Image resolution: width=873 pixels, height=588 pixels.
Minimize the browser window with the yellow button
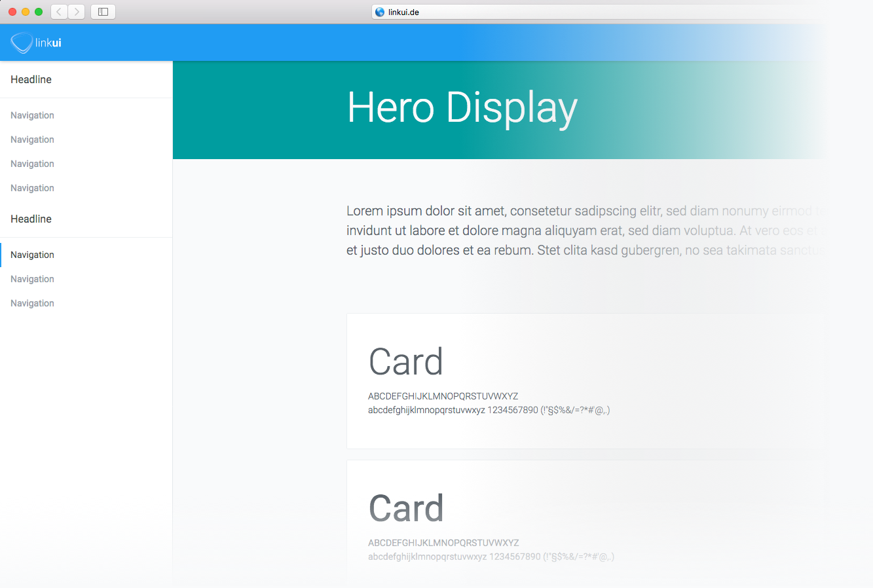[26, 12]
